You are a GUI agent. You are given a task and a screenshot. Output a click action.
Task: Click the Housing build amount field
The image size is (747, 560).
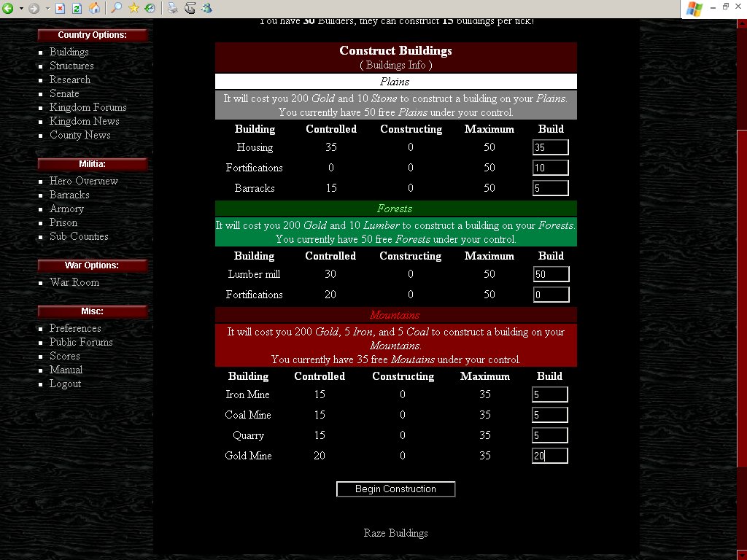[550, 147]
